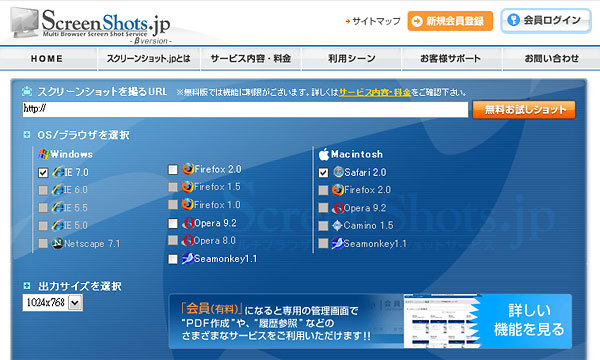This screenshot has height=360, width=600.
Task: Check the Camino 1.5 checkbox
Action: tap(323, 226)
